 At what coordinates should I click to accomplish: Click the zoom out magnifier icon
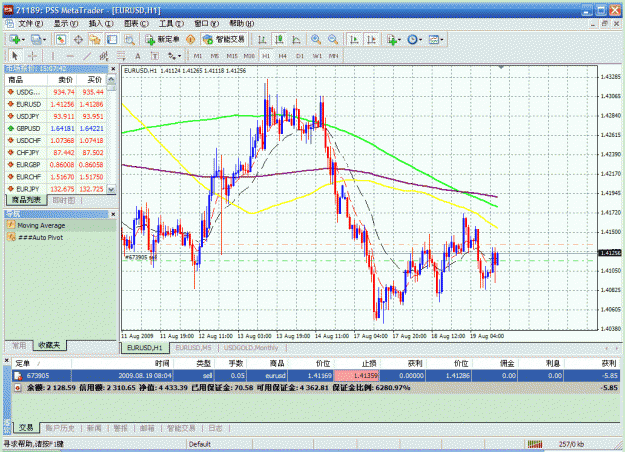(333, 39)
